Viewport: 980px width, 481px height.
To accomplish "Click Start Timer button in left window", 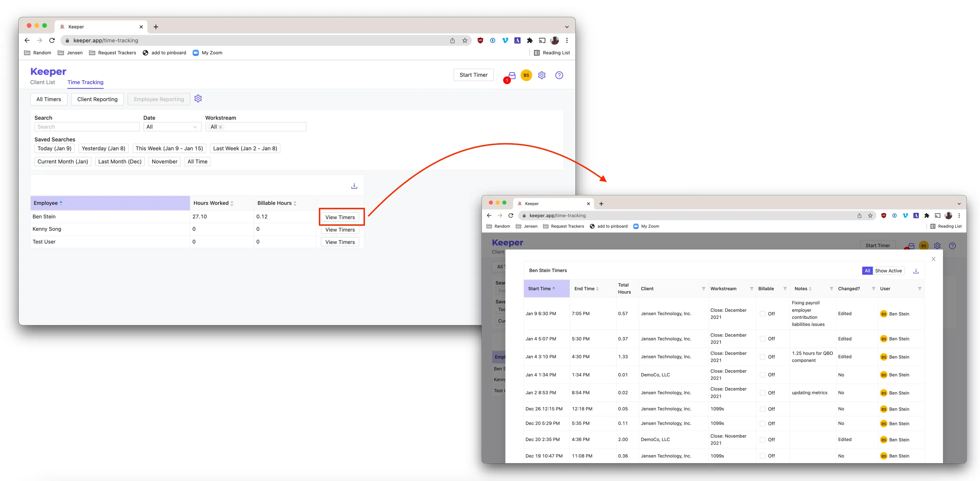I will click(x=473, y=75).
